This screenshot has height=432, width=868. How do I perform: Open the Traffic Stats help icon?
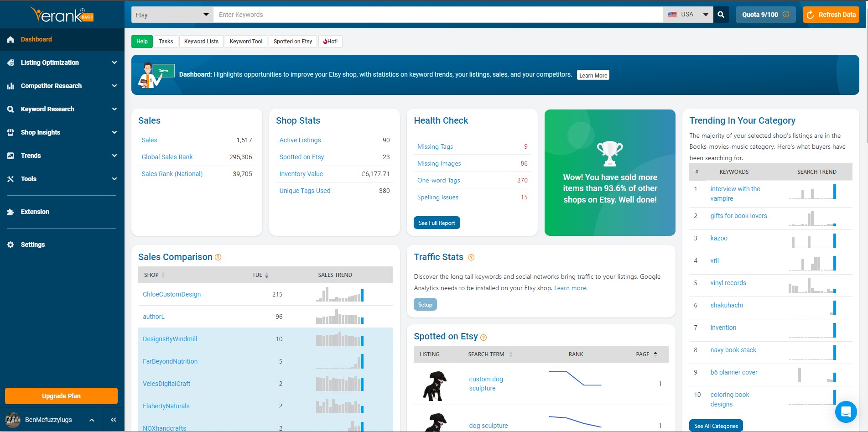(471, 257)
